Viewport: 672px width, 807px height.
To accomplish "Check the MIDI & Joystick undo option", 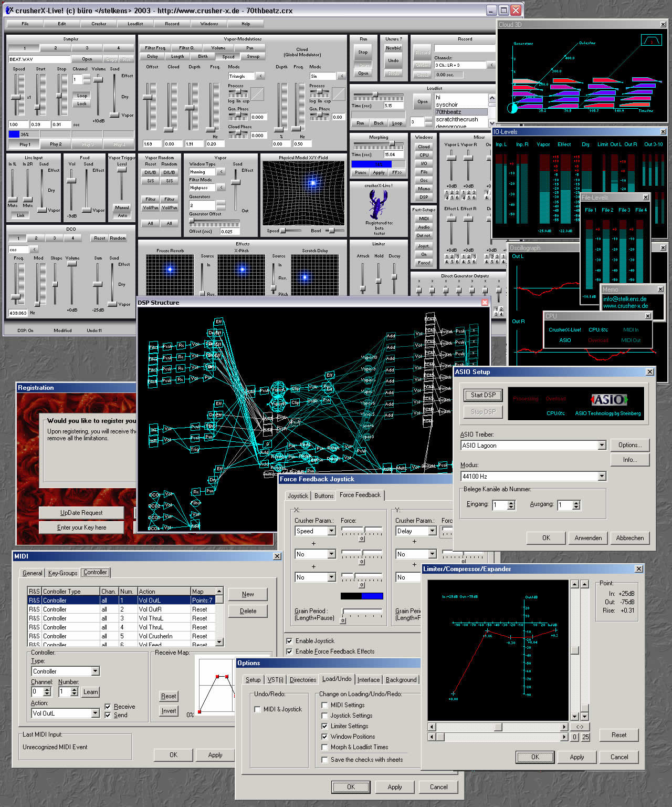I will pos(257,709).
